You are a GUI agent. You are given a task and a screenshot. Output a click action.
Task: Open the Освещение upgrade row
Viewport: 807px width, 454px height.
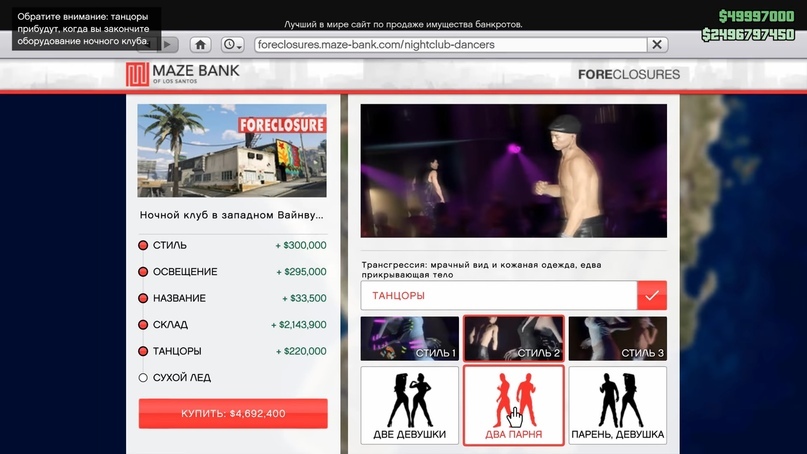tap(232, 272)
